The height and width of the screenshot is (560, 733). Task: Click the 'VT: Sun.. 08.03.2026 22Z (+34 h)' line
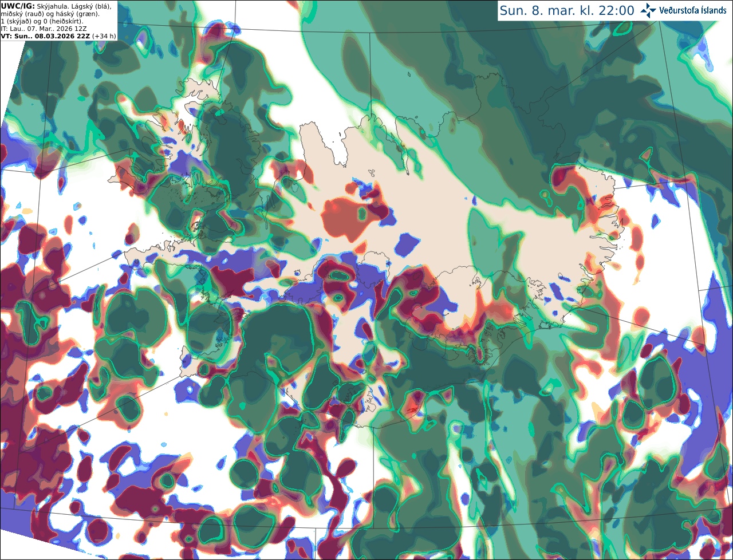click(58, 36)
